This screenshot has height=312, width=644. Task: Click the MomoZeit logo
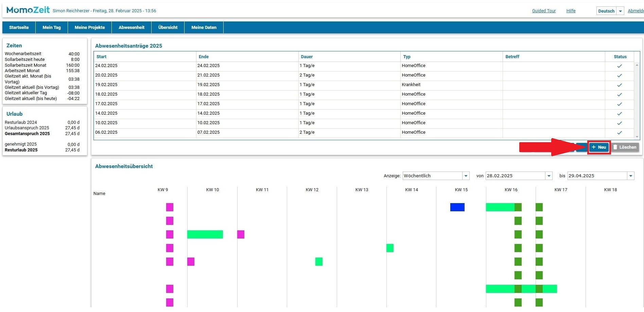(x=28, y=10)
